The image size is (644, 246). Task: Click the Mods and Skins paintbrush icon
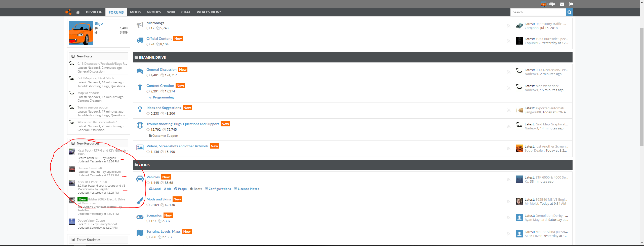point(140,201)
